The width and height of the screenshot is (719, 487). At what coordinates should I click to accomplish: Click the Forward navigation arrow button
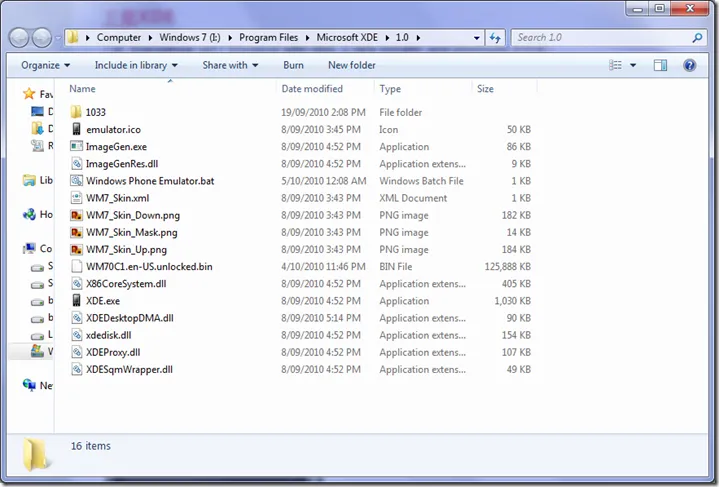[x=42, y=38]
